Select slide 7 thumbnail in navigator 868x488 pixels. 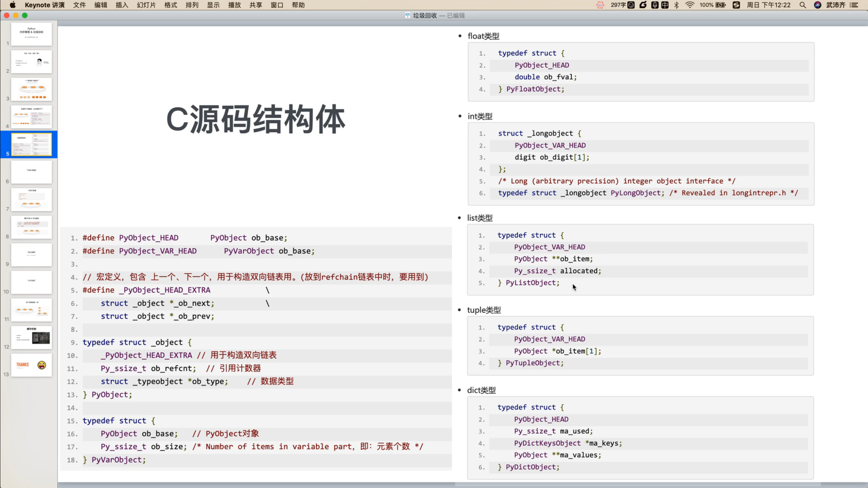coord(32,199)
